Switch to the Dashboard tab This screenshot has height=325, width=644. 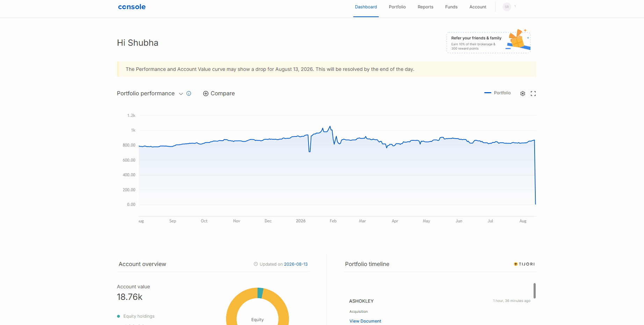pos(366,7)
